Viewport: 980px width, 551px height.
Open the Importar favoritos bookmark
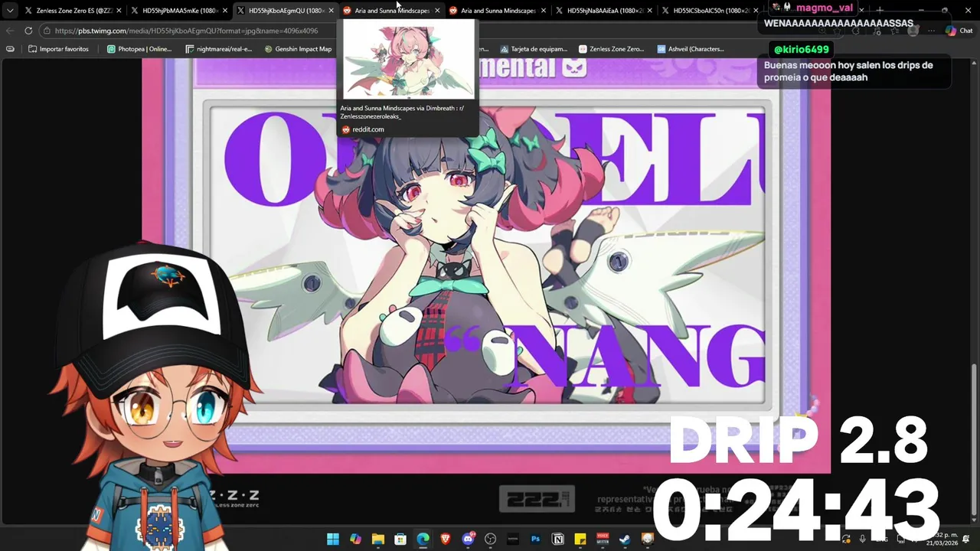coord(58,49)
